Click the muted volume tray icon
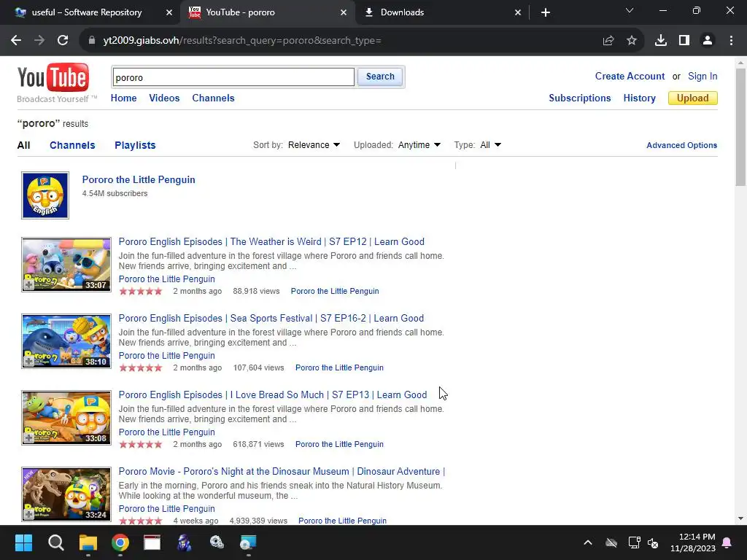 point(653,542)
